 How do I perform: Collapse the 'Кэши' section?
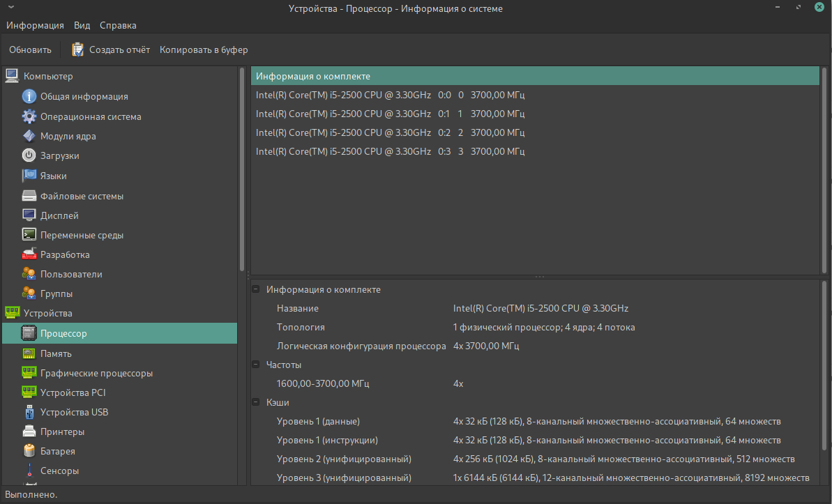(x=256, y=402)
